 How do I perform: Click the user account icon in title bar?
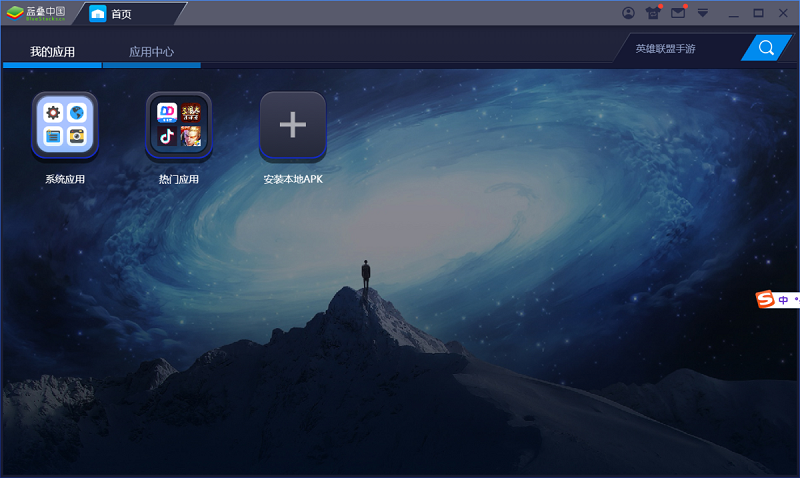pos(628,13)
